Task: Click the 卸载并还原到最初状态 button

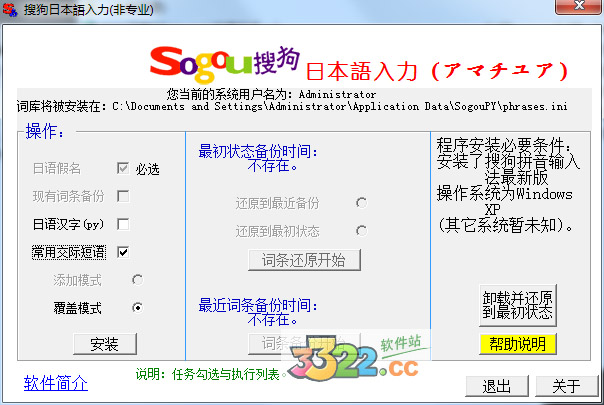Action: [x=518, y=305]
